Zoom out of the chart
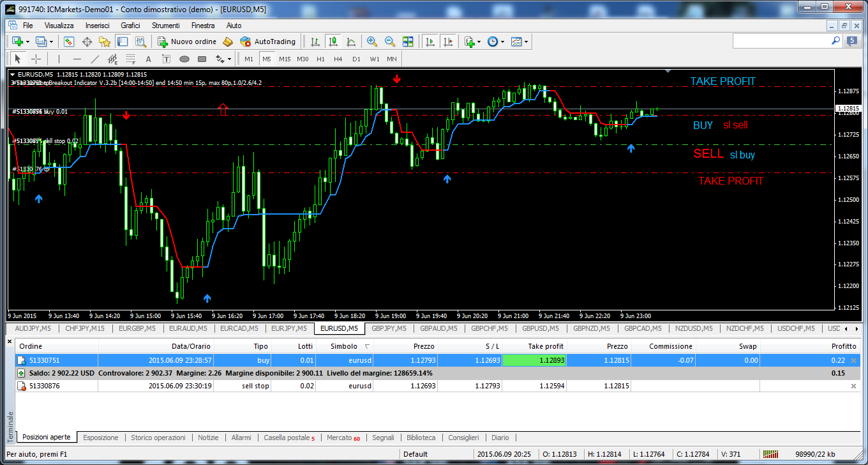 [390, 42]
